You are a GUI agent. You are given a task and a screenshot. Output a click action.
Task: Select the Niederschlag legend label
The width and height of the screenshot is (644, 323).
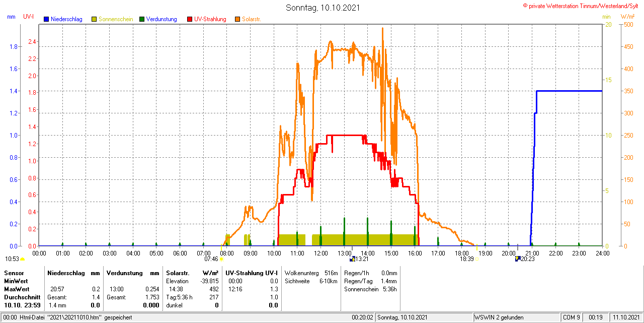click(66, 19)
